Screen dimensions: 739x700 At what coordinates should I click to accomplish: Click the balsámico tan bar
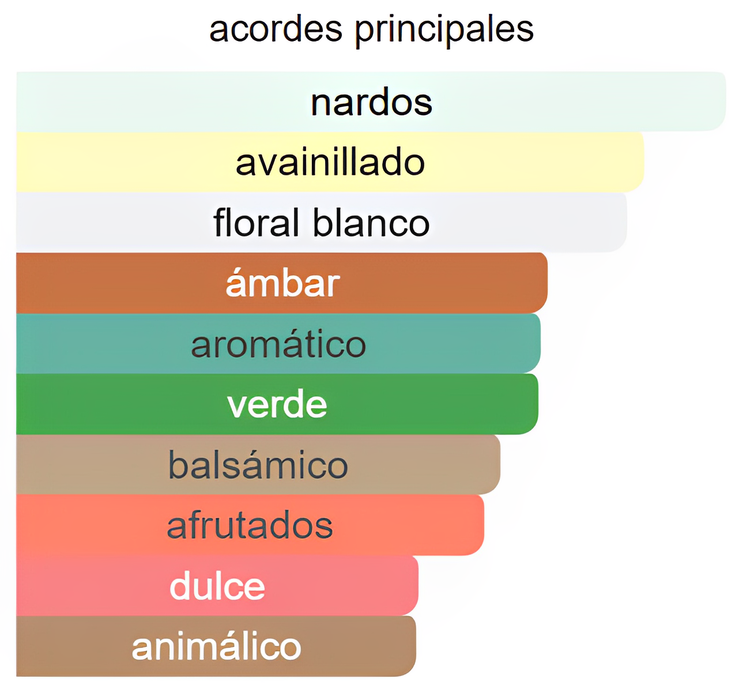coord(258,465)
